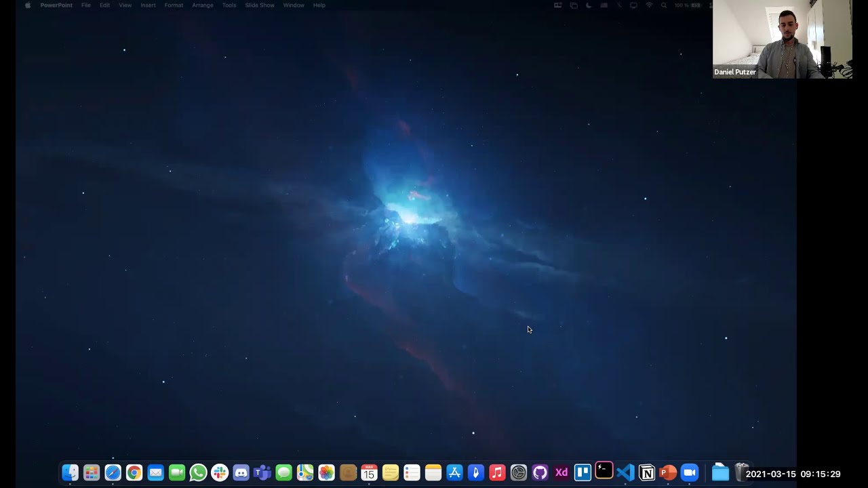Open Microsoft Teams in the dock
868x488 pixels.
tap(262, 472)
